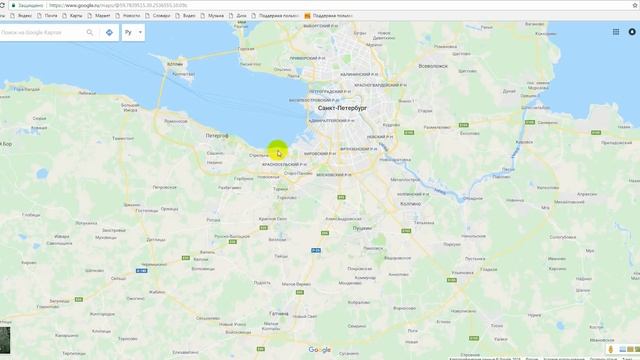Click the secure lock icon in address bar

[13, 6]
